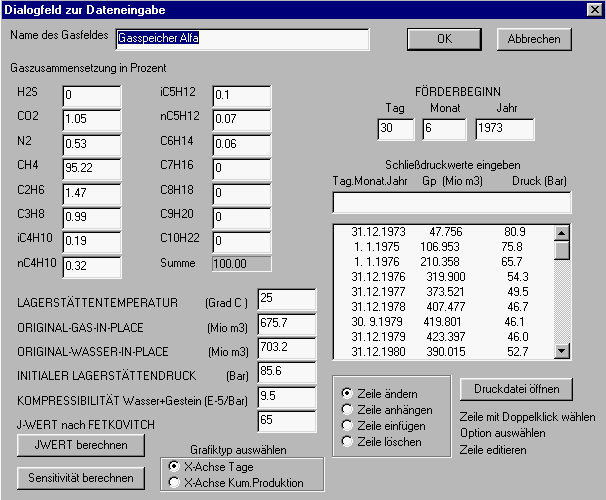
Task: Click the pressure list scrollbar thumb
Action: pyautogui.click(x=562, y=250)
